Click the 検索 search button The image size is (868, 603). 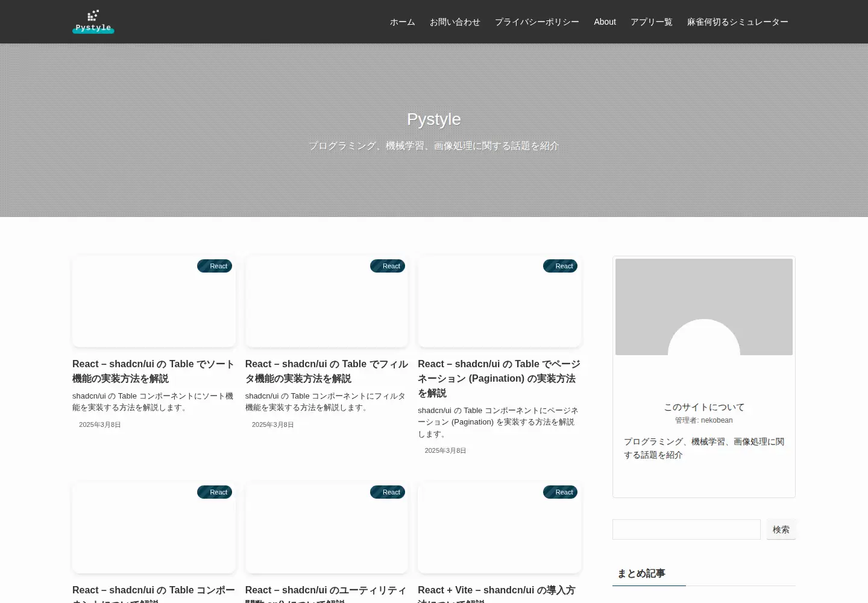pos(781,529)
